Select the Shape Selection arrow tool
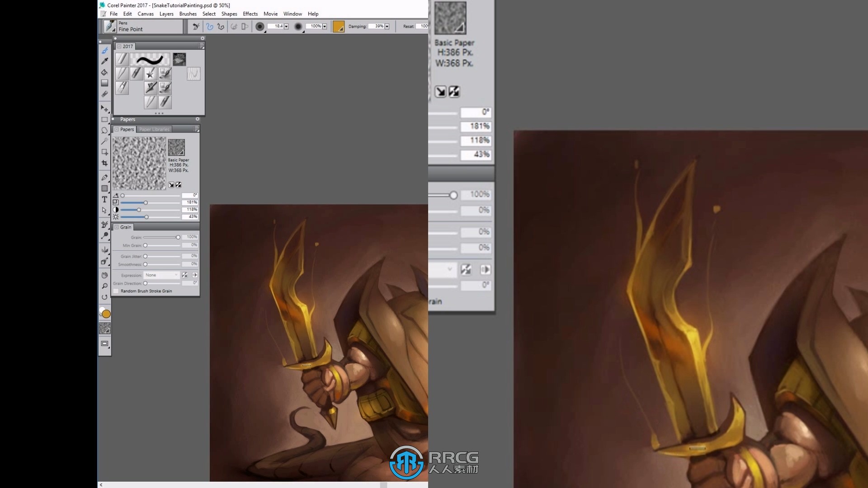The width and height of the screenshot is (868, 488). click(x=105, y=210)
